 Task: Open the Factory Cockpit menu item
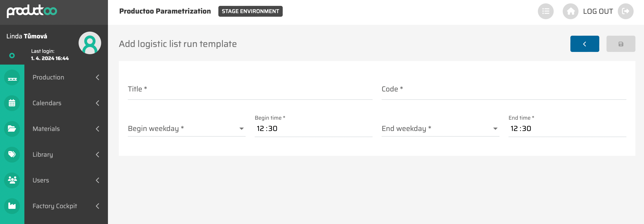pos(55,206)
